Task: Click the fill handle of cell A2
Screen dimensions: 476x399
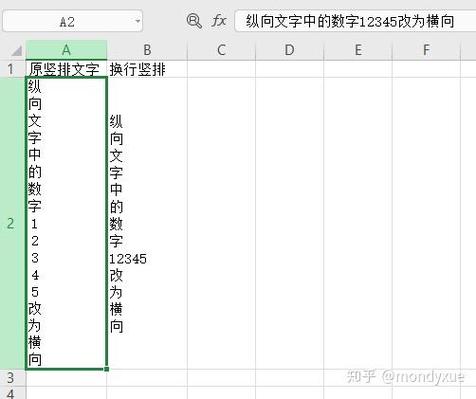Action: pos(107,369)
